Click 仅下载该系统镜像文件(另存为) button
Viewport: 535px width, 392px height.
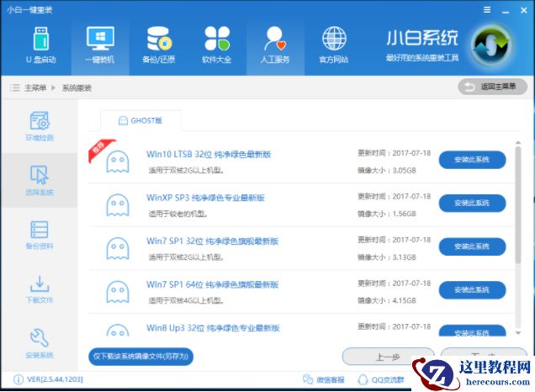[x=141, y=357]
